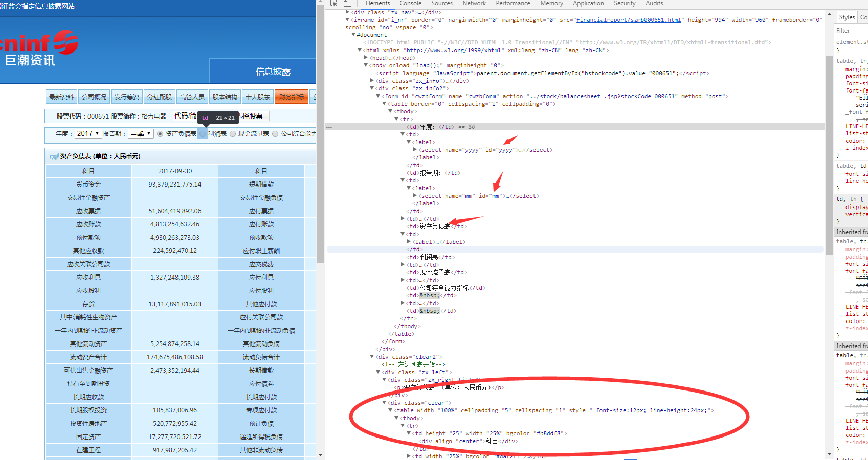
Task: Open the 报告期 三季 dropdown
Action: [141, 133]
